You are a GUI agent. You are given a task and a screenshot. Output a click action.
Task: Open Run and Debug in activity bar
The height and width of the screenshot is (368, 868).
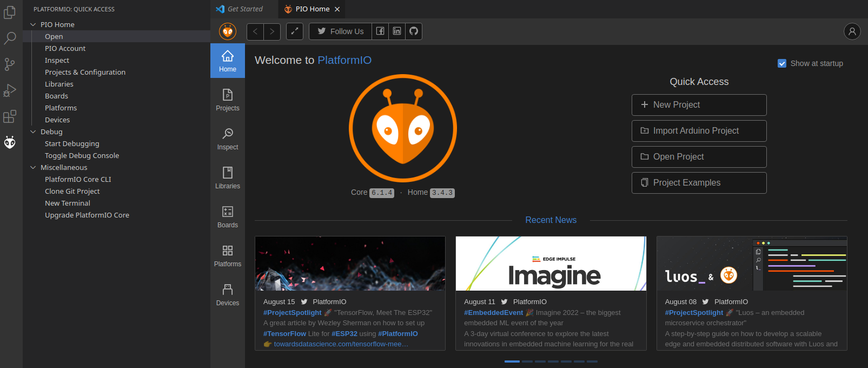click(10, 90)
